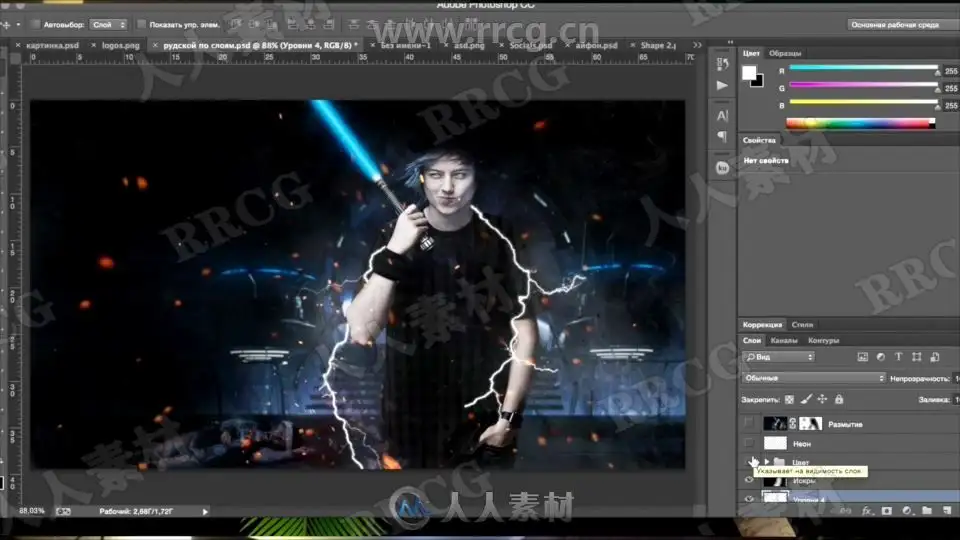Viewport: 960px width, 540px height.
Task: Click the B color slider
Action: (863, 103)
